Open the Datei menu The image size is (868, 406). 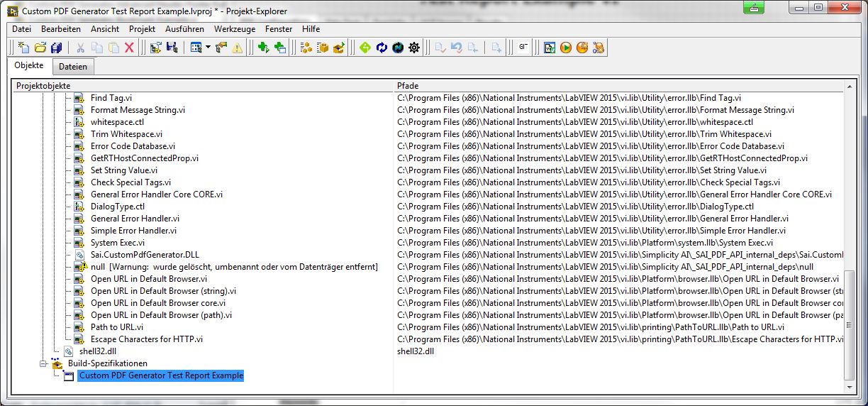pos(22,29)
